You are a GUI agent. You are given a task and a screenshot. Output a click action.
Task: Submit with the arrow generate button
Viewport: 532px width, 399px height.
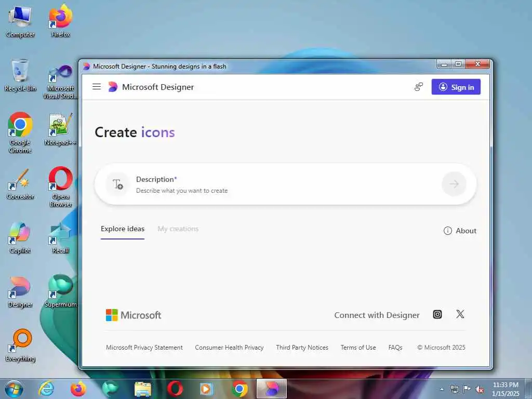(454, 184)
